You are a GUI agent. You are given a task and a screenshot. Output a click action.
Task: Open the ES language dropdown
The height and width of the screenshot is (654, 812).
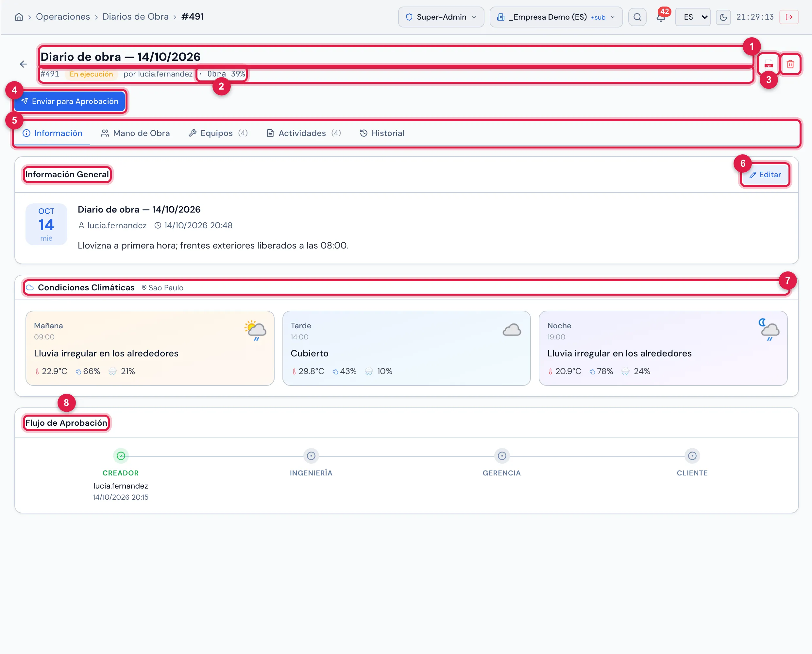click(x=693, y=17)
